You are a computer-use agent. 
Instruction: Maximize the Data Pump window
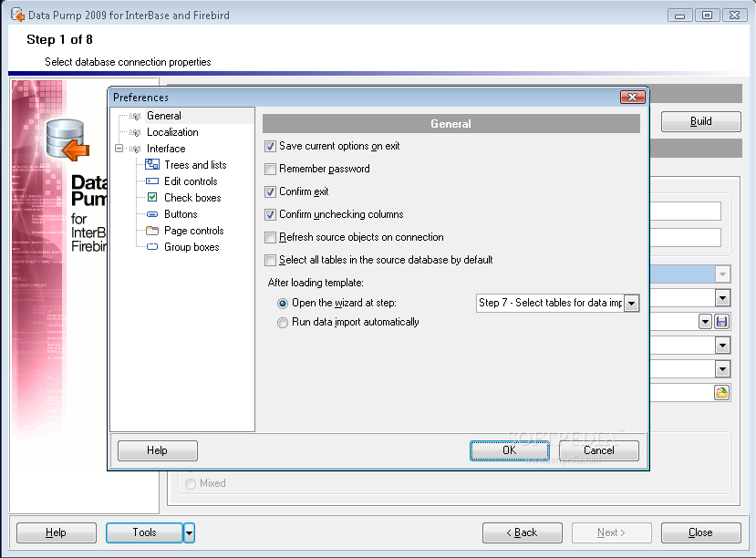tap(707, 15)
